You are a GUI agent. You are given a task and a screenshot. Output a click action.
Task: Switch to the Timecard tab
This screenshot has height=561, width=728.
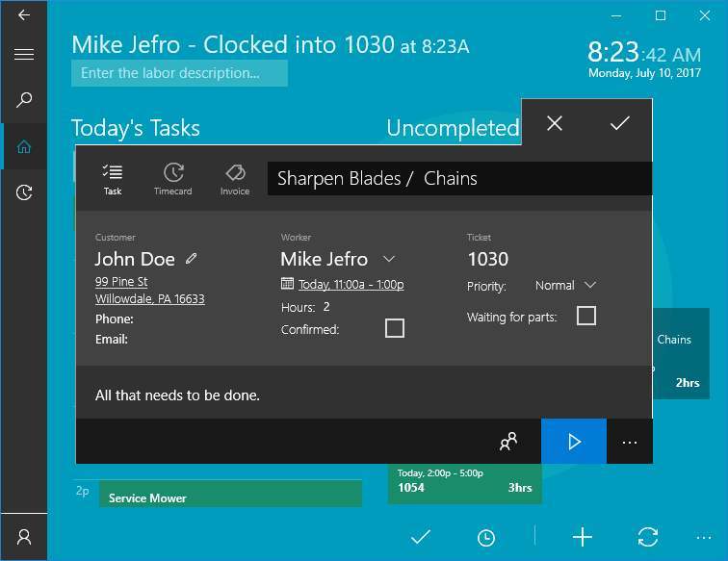pyautogui.click(x=173, y=178)
